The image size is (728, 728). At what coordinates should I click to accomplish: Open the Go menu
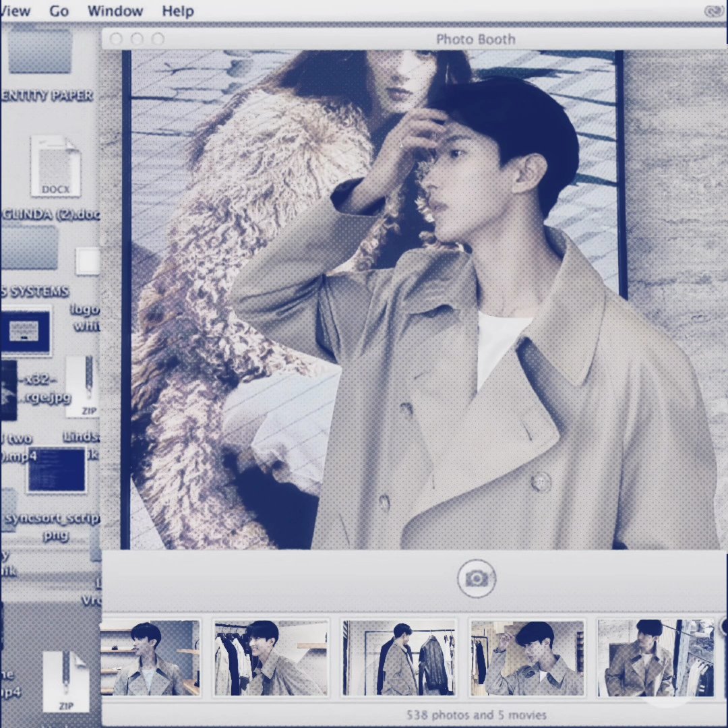click(x=59, y=11)
